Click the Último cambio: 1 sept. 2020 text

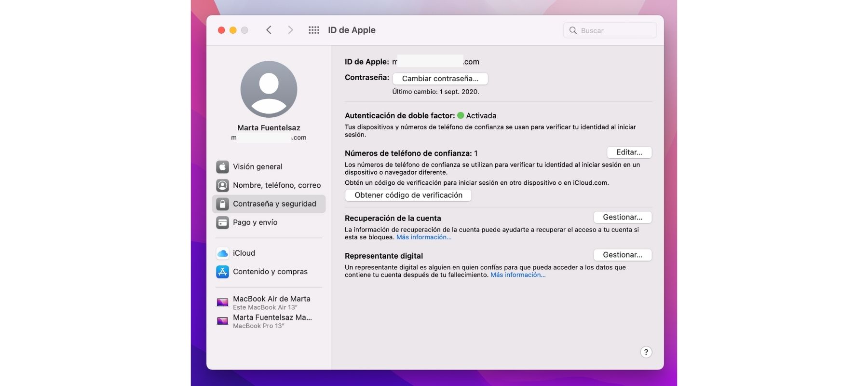coord(435,92)
